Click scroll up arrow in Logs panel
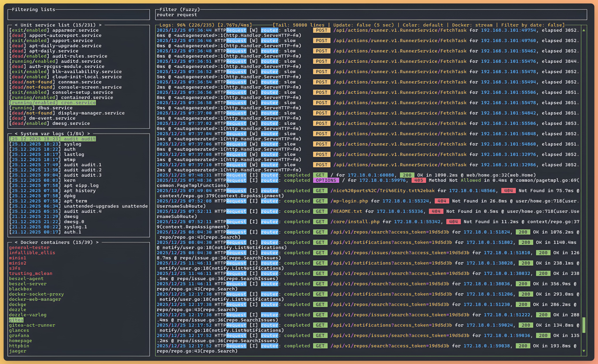 tap(584, 30)
